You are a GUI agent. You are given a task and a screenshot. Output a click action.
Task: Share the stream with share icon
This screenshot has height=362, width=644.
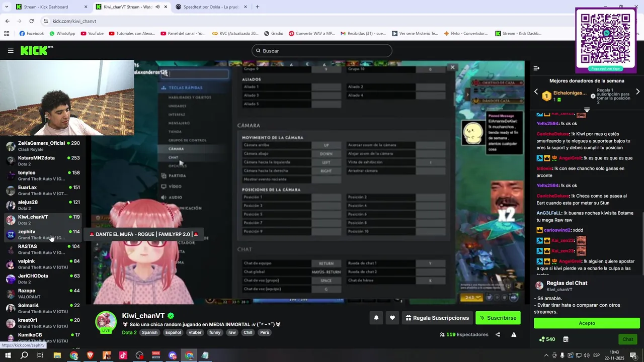498,334
